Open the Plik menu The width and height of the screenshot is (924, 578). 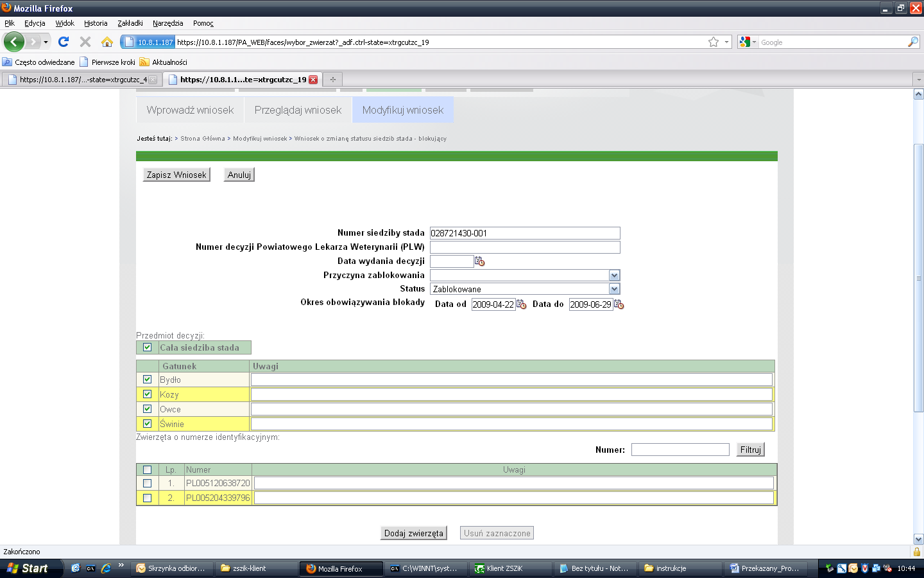pos(10,23)
